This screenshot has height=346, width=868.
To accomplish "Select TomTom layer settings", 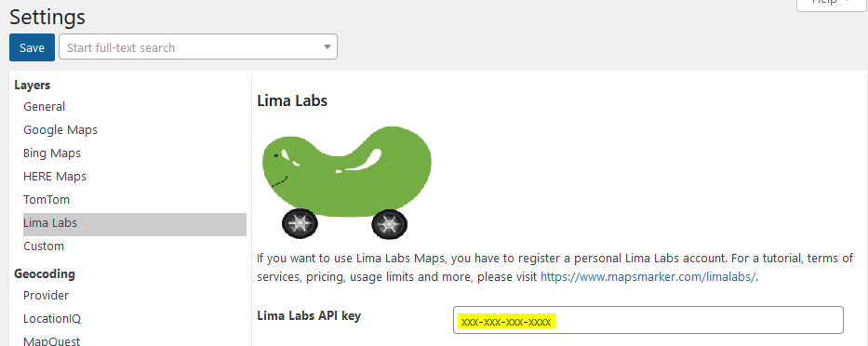I will point(47,199).
